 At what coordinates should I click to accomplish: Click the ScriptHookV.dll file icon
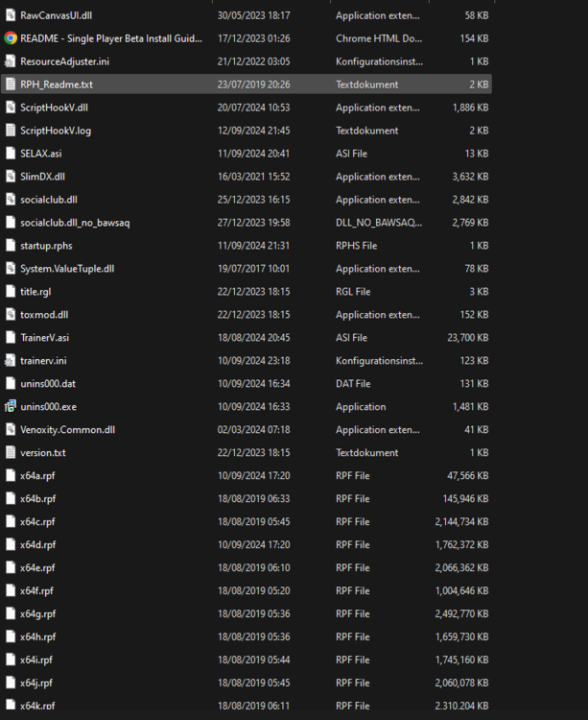11,108
